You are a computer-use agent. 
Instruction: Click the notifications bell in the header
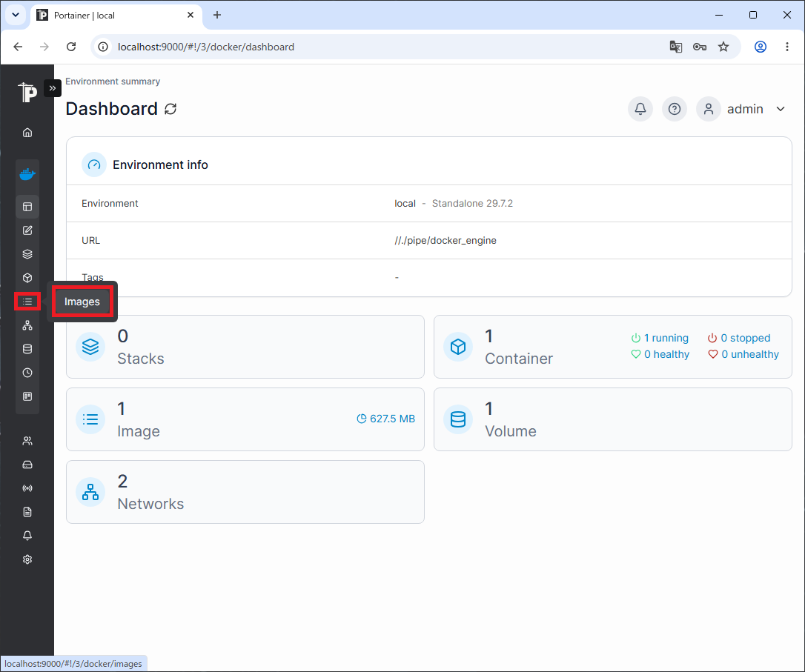point(640,109)
